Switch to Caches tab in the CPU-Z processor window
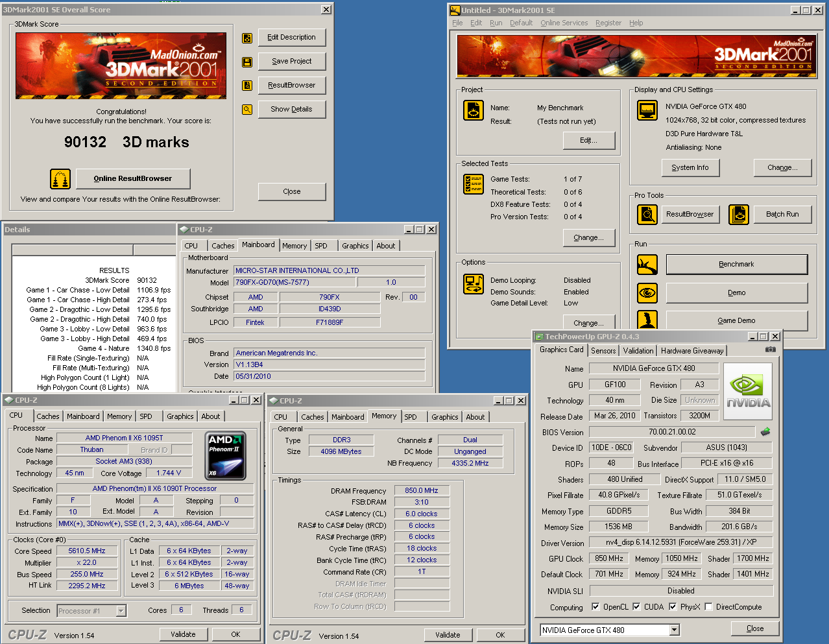 tap(48, 416)
